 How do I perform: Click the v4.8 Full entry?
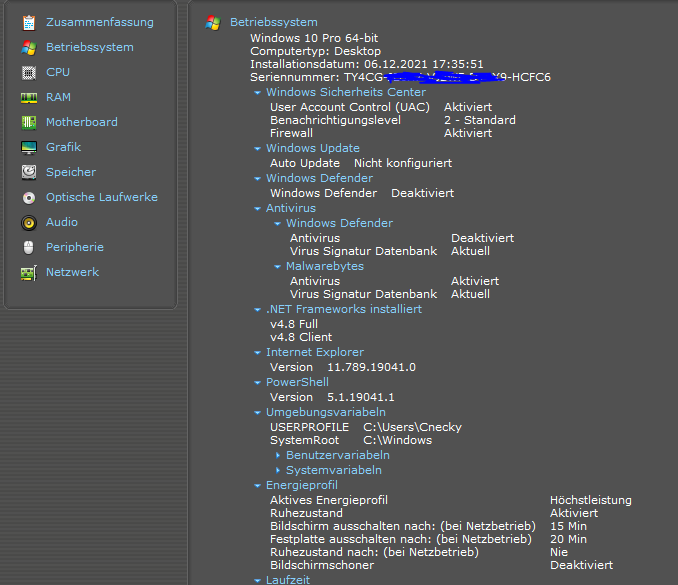294,324
